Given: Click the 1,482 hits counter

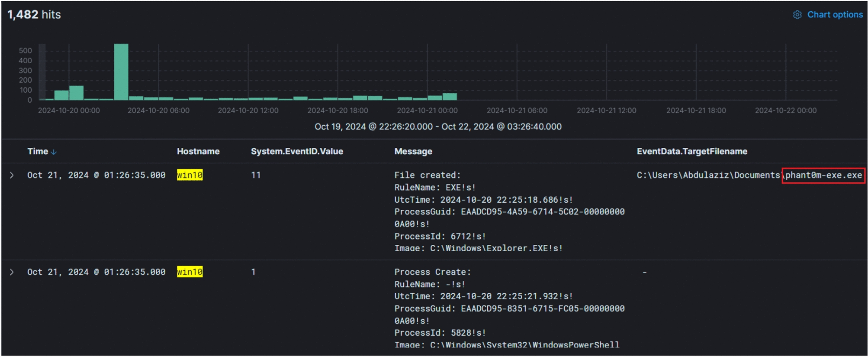Looking at the screenshot, I should point(34,15).
